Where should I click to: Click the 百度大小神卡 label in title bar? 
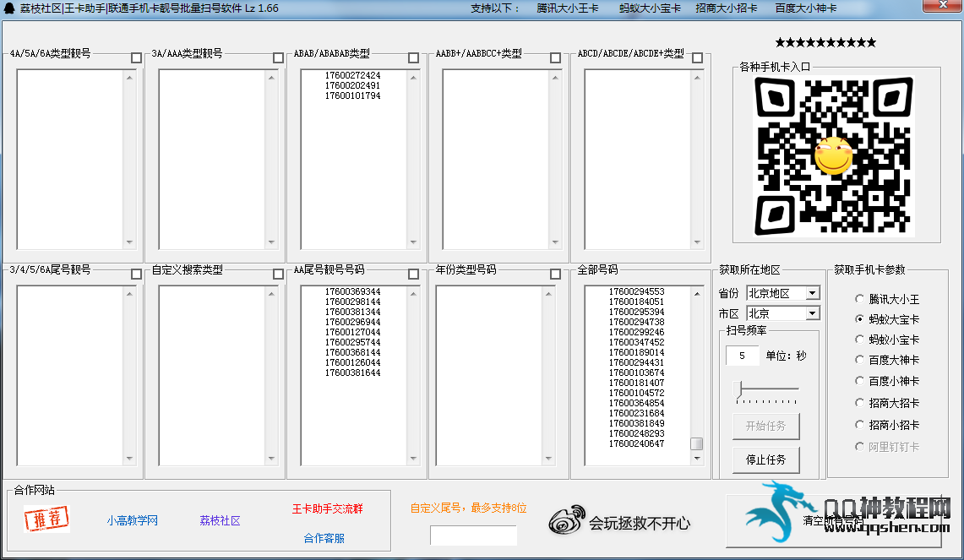point(806,8)
